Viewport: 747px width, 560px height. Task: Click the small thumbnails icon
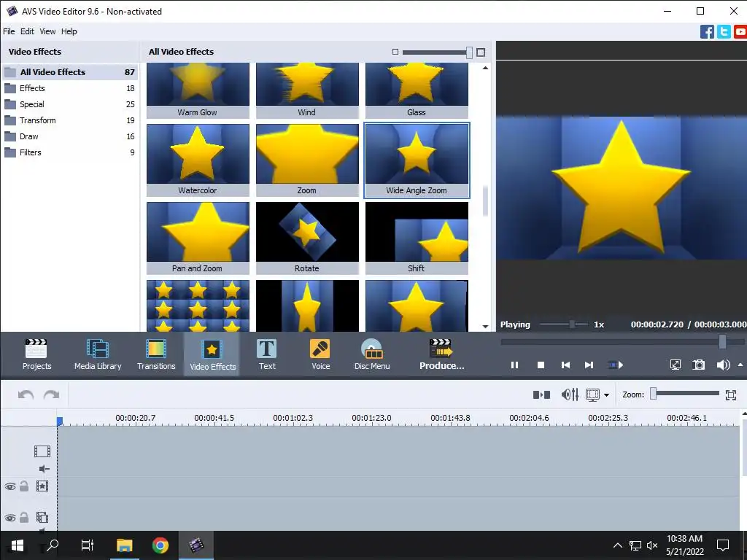pos(395,52)
